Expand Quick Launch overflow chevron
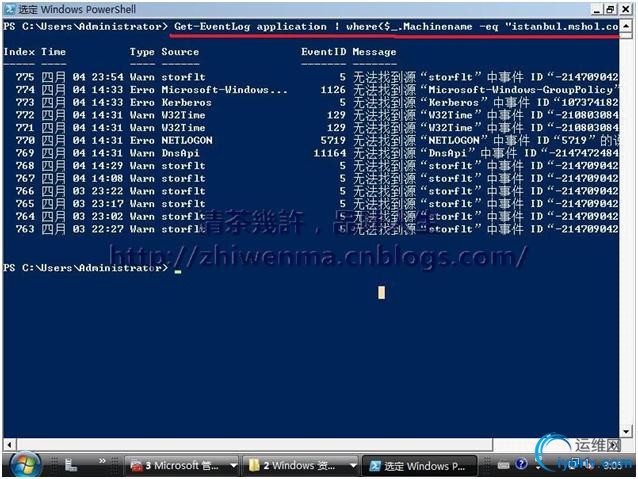638x479 pixels. (102, 460)
